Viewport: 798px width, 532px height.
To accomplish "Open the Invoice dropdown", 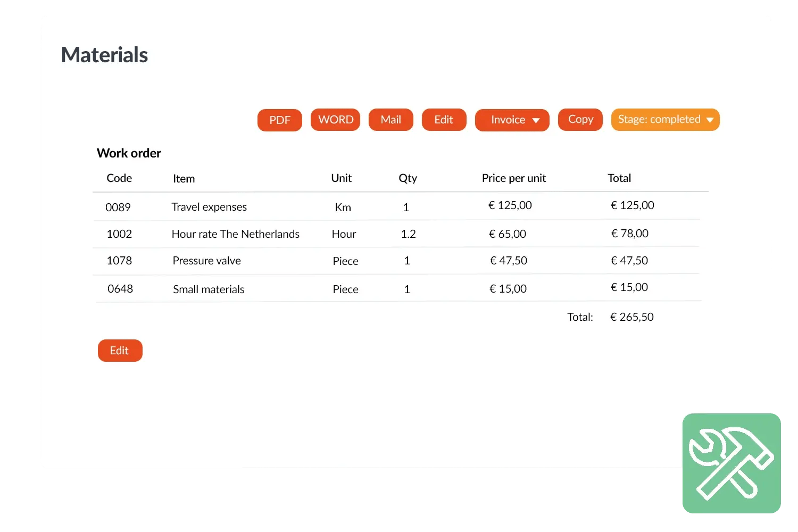I will pos(512,120).
